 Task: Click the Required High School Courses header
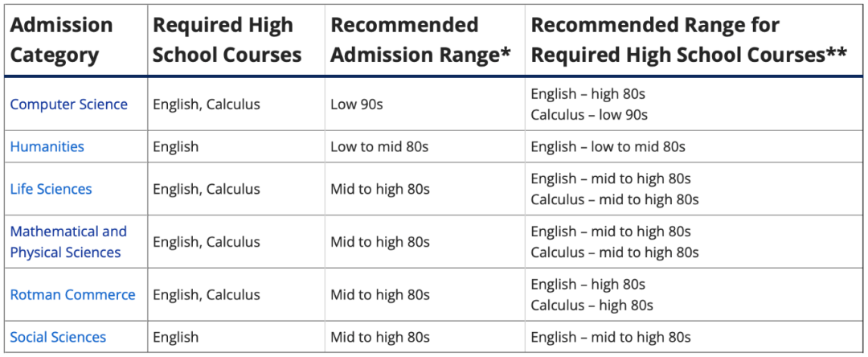[227, 40]
